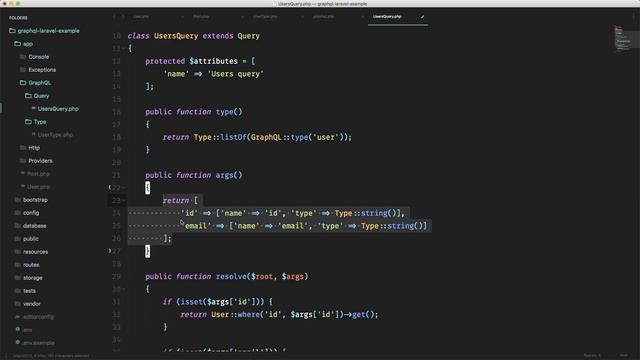This screenshot has height=360, width=640.
Task: Click the file icon beside UserType.php
Action: [33, 134]
